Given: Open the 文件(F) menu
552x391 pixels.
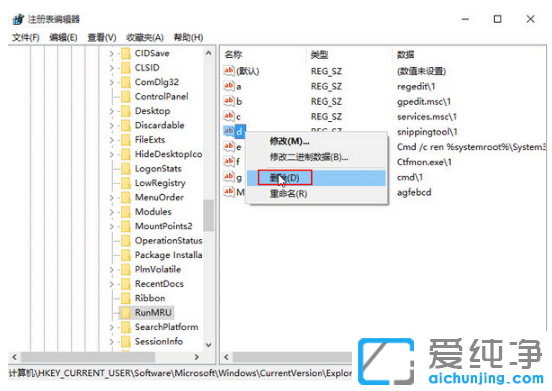Looking at the screenshot, I should click(26, 37).
